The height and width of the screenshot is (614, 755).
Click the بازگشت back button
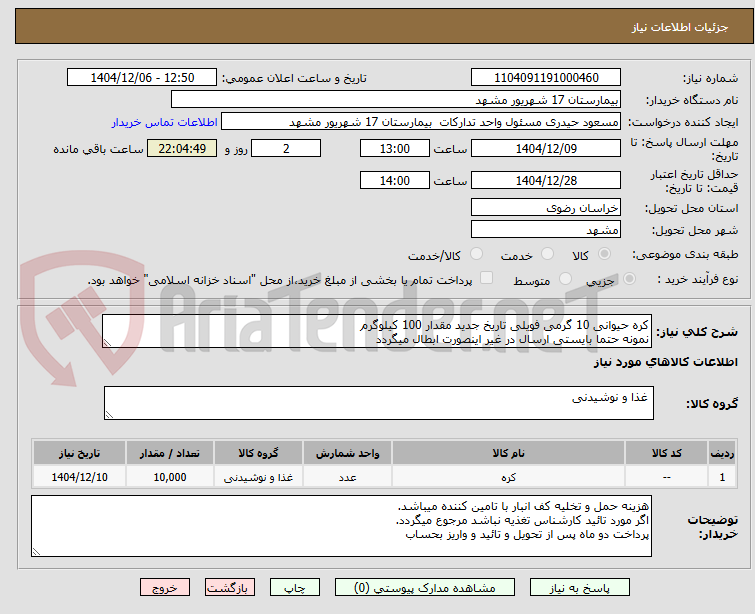point(230,588)
